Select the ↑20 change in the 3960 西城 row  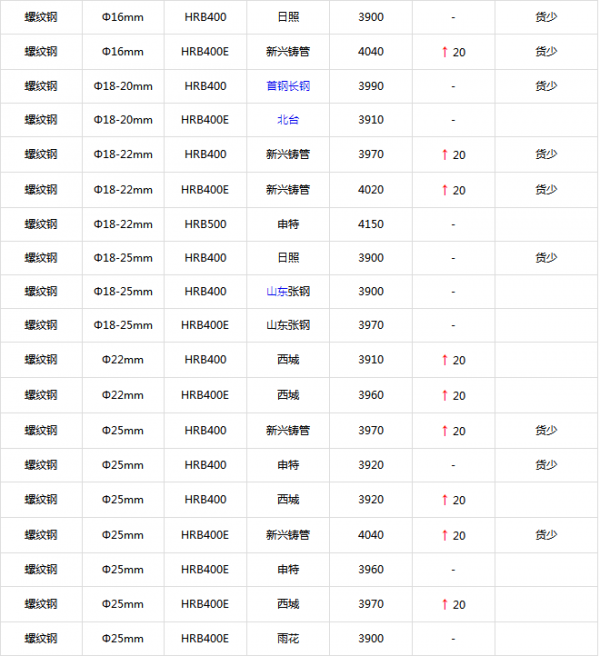coord(454,396)
